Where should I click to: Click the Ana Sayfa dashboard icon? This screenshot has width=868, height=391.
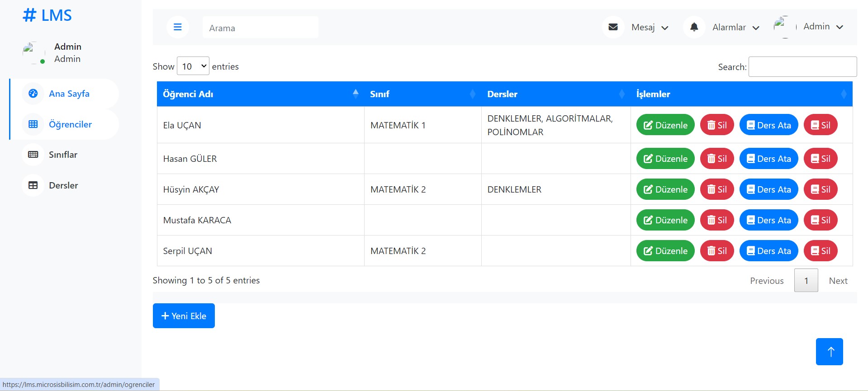pos(33,94)
